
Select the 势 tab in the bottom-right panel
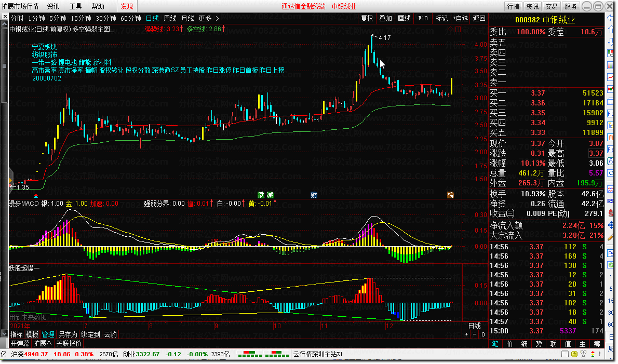(539, 344)
